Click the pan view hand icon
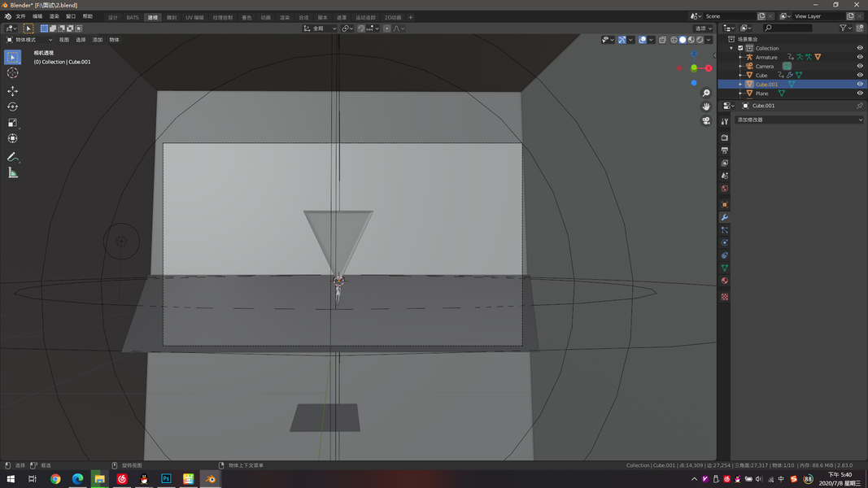The image size is (868, 488). coord(706,107)
